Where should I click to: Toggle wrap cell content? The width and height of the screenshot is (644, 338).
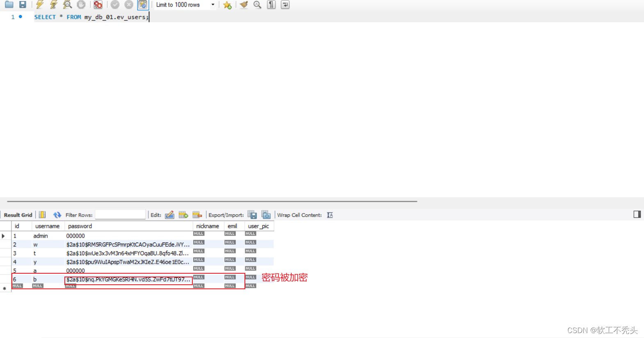click(330, 215)
